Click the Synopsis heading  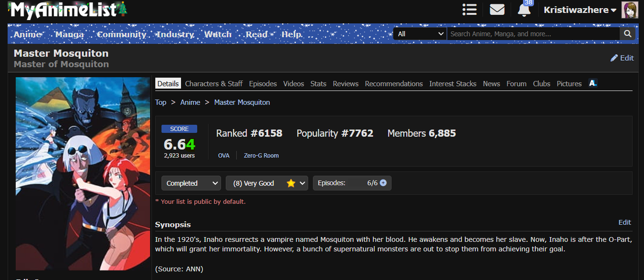(x=173, y=225)
